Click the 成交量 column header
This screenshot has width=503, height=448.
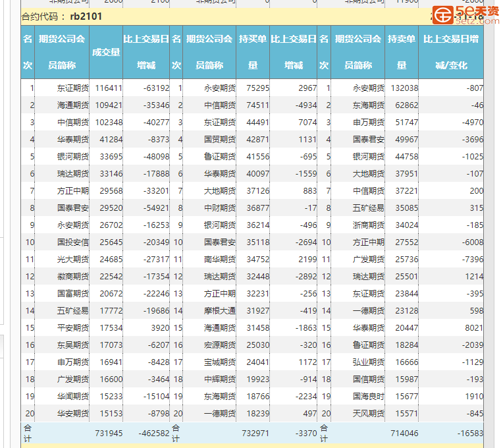pos(106,52)
